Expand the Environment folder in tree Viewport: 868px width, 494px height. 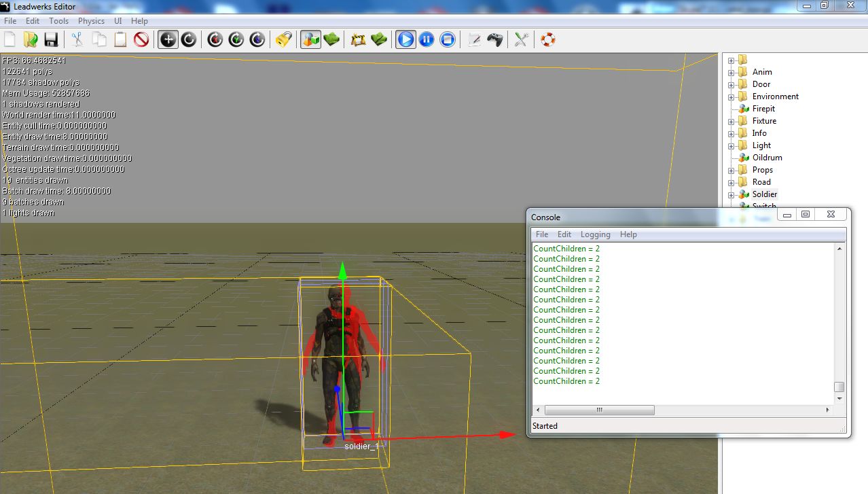731,96
